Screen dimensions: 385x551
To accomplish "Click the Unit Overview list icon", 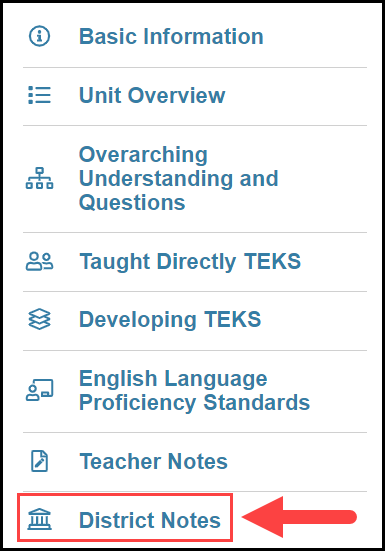I will coord(39,95).
